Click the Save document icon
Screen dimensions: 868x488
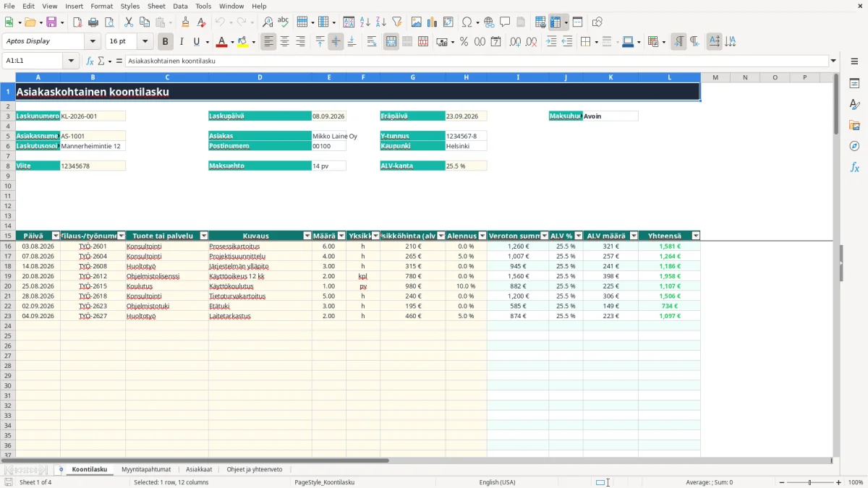(x=51, y=22)
